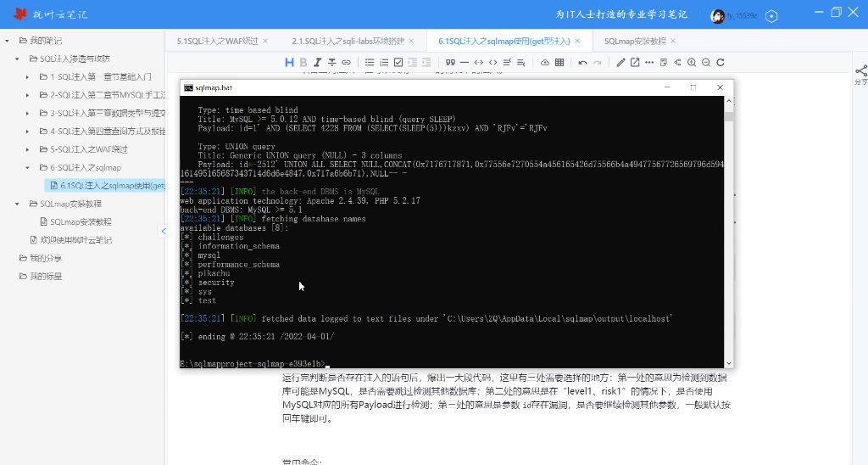Expand the 3-SQL注入第三章 folder

pos(27,113)
